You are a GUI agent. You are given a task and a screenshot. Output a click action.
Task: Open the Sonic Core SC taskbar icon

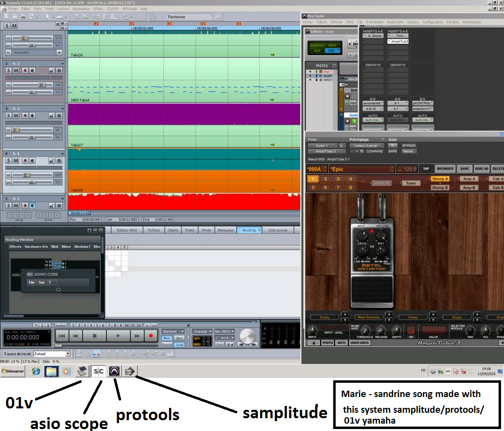pos(98,371)
